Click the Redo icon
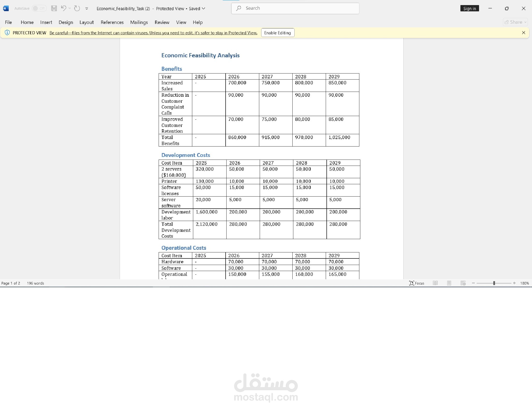 pyautogui.click(x=77, y=8)
